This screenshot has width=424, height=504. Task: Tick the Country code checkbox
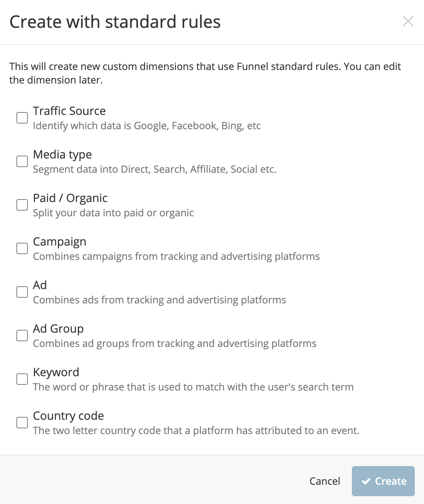[22, 423]
